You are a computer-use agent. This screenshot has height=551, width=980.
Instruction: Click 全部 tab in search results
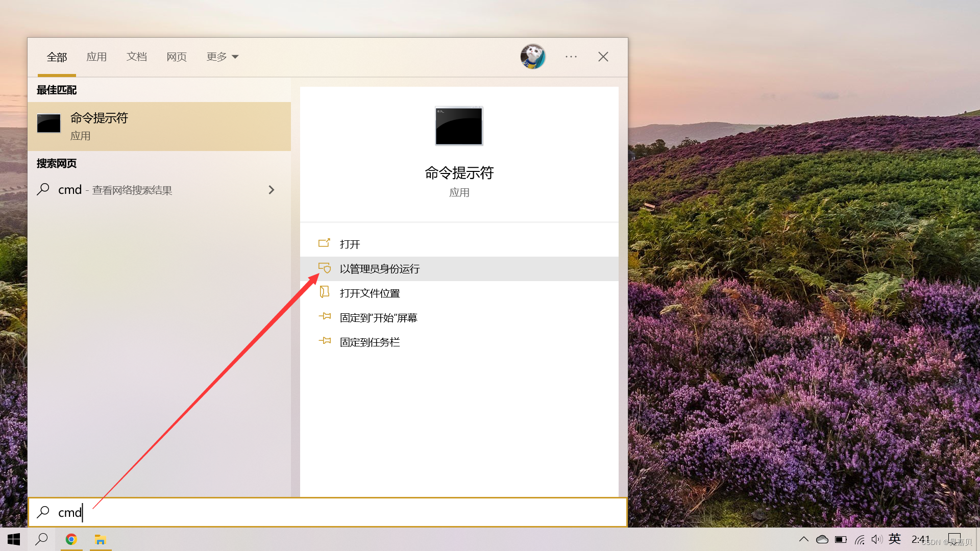[x=57, y=57]
